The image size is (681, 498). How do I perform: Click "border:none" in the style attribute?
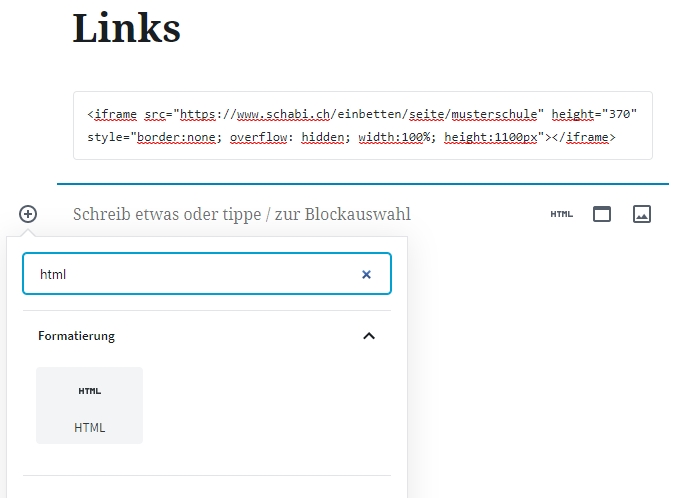[176, 137]
